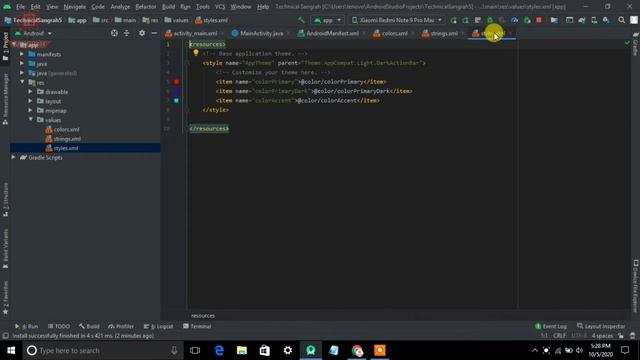Viewport: 640px width, 360px height.
Task: Open Microsoft Edge from taskbar
Action: click(219, 350)
